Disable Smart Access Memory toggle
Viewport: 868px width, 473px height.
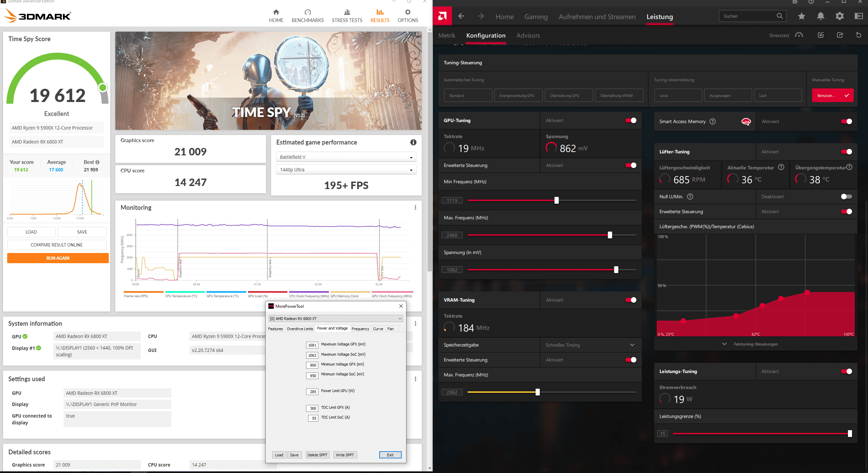pos(846,121)
